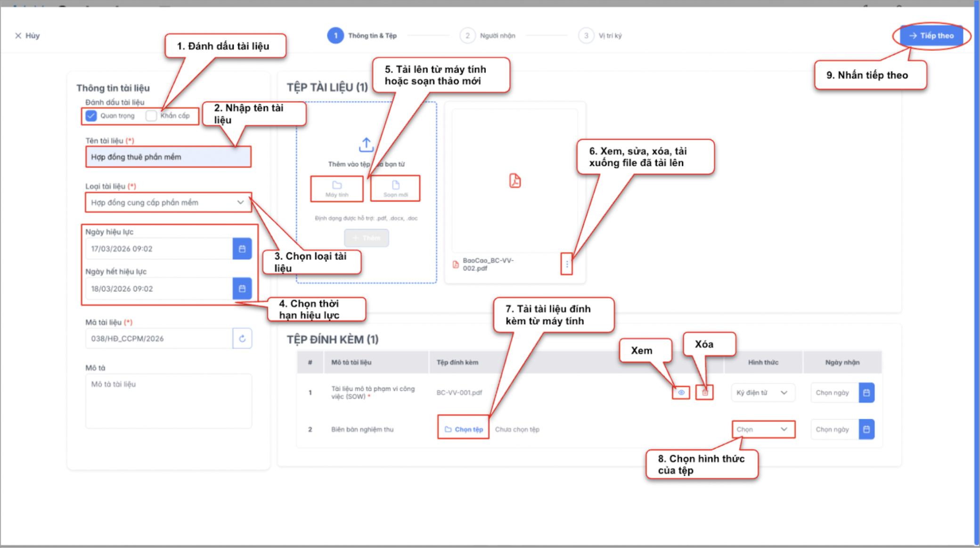Viewport: 980px width, 548px height.
Task: Enable the Khẩn cấp checkbox
Action: (151, 116)
